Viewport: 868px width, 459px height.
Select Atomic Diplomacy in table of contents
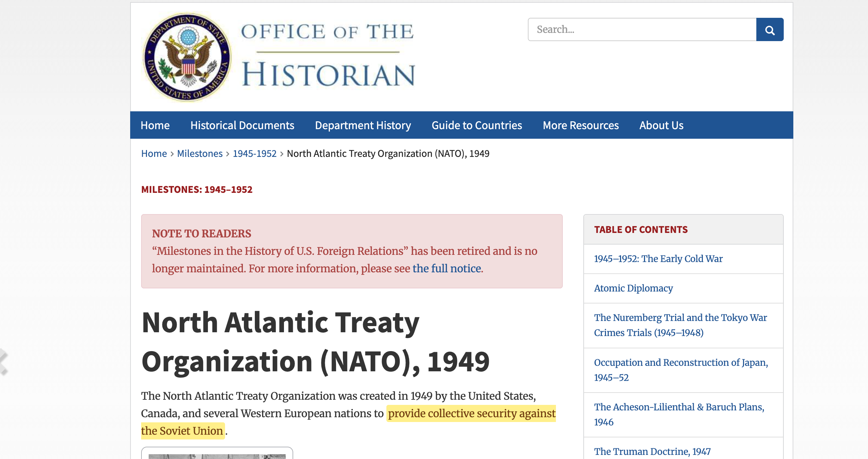pyautogui.click(x=633, y=288)
